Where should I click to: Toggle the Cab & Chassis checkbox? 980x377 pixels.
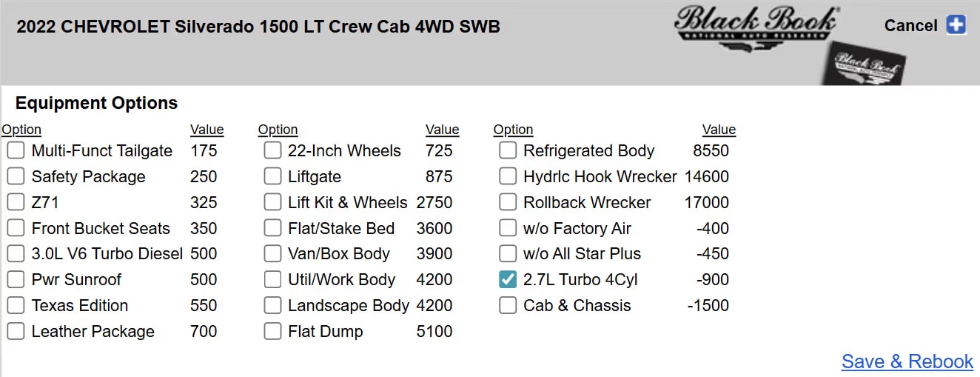[508, 306]
